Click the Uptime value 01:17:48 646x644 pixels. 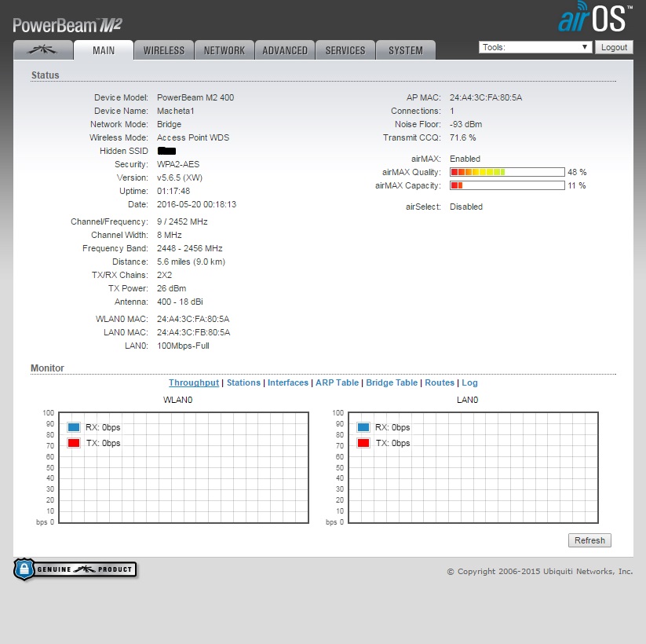click(173, 191)
